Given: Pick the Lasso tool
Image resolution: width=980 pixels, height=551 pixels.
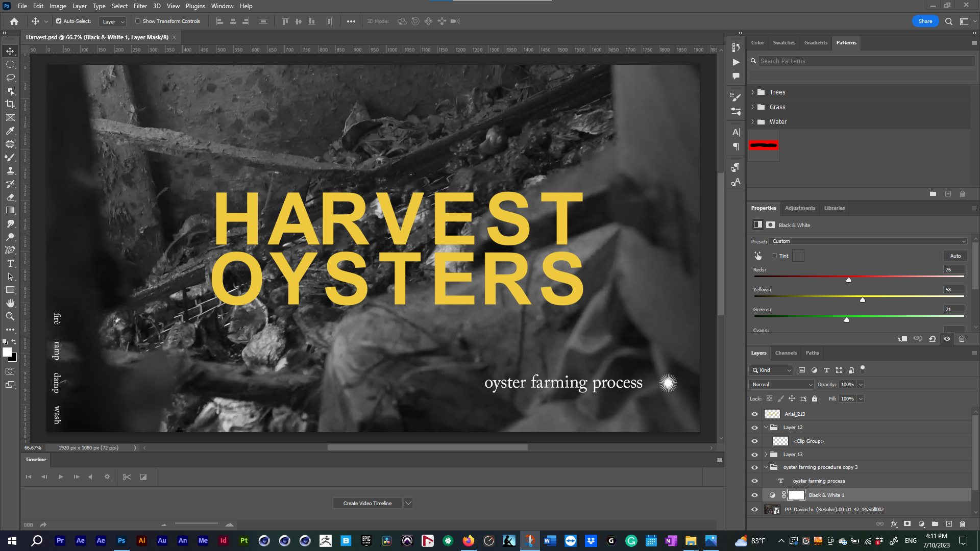Looking at the screenshot, I should click(x=10, y=78).
